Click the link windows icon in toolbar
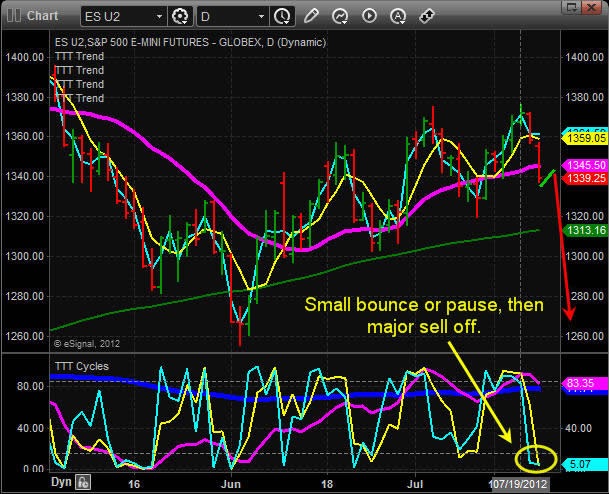This screenshot has width=609, height=494. (425, 16)
